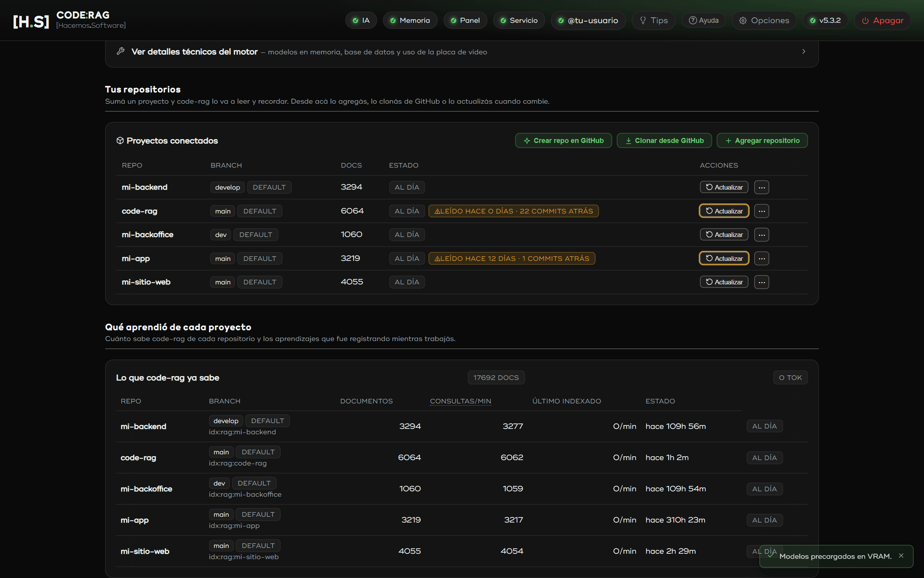Click Actualizar for mi-sitio-web
The height and width of the screenshot is (578, 924).
(724, 282)
